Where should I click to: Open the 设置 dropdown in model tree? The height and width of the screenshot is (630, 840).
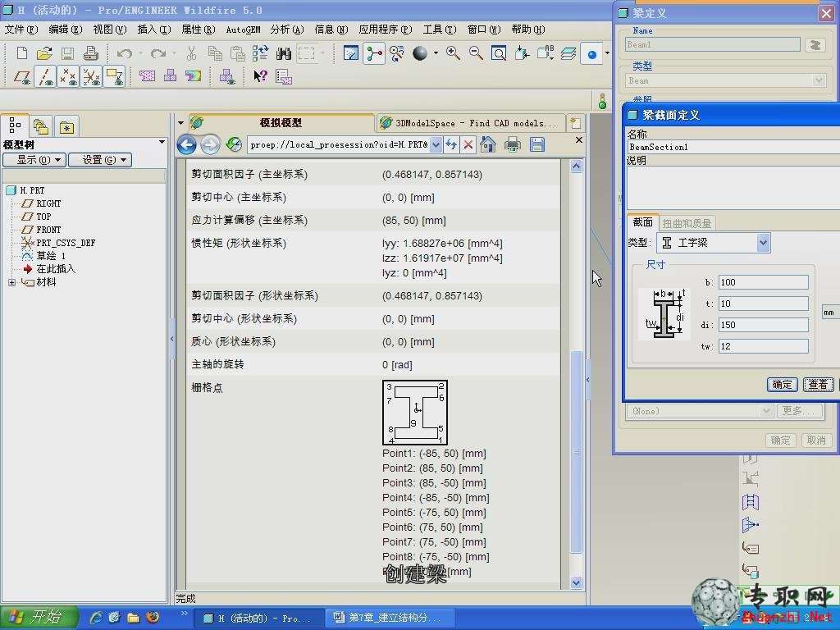(100, 160)
